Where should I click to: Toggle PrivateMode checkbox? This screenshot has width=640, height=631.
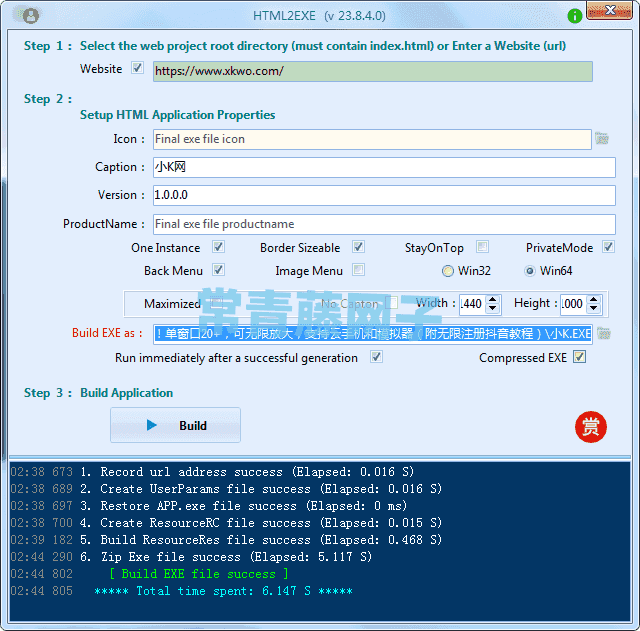[608, 247]
